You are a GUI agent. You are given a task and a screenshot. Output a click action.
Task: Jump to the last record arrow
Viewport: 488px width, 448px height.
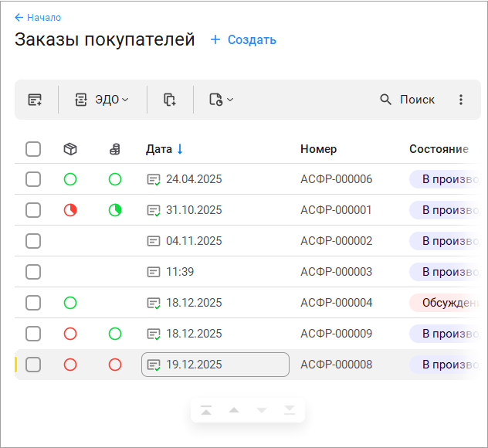[x=289, y=410]
